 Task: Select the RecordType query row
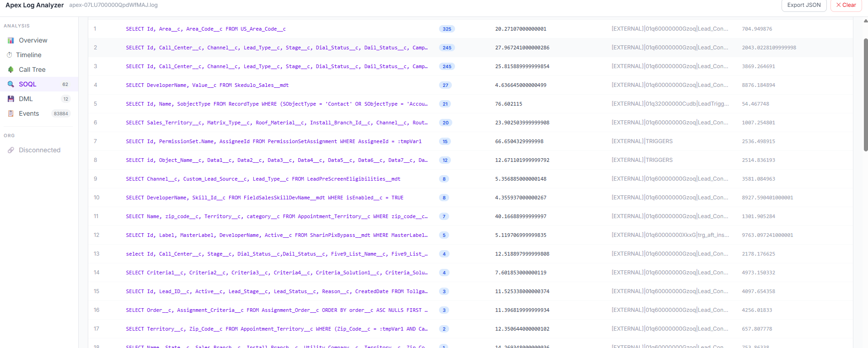tap(470, 104)
